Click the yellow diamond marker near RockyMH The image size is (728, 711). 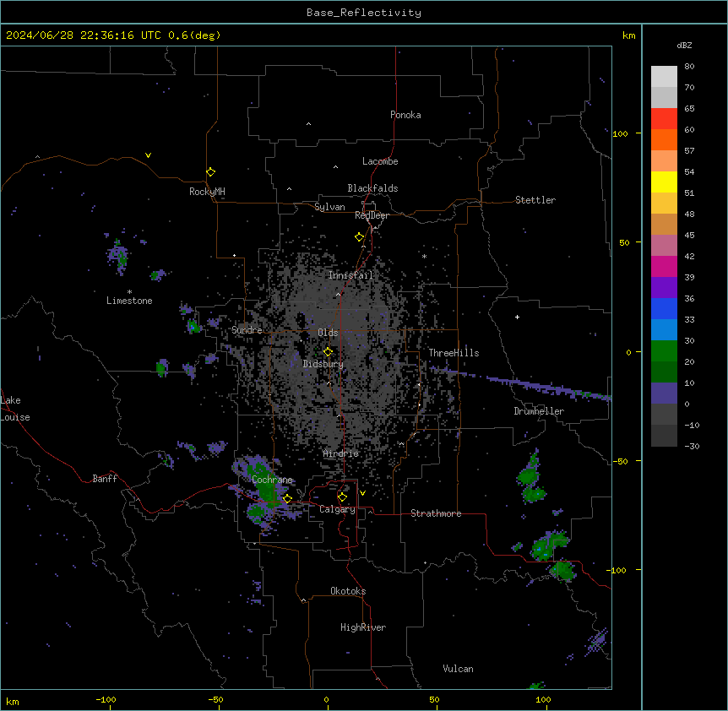point(210,172)
